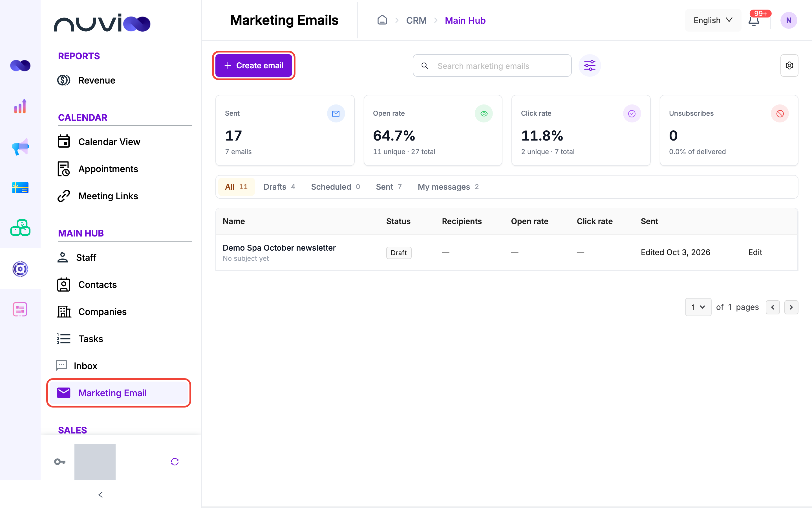Switch to the All 11 tab
This screenshot has height=508, width=812.
[236, 187]
